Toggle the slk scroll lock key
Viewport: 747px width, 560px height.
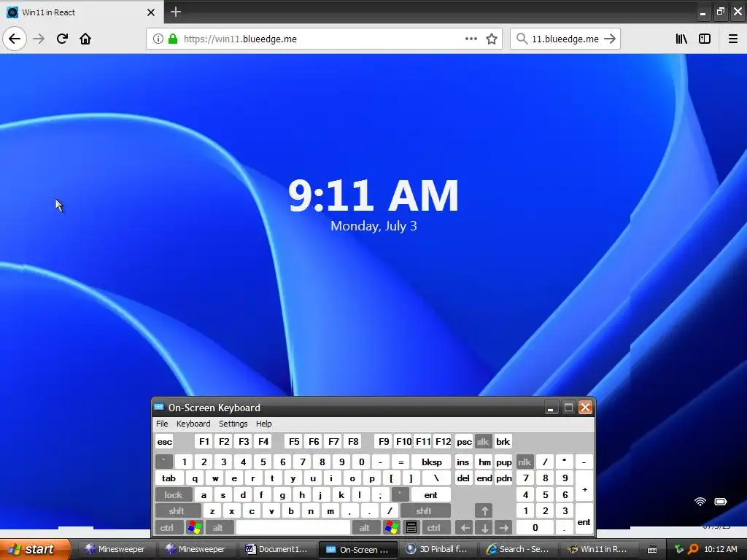coord(483,441)
